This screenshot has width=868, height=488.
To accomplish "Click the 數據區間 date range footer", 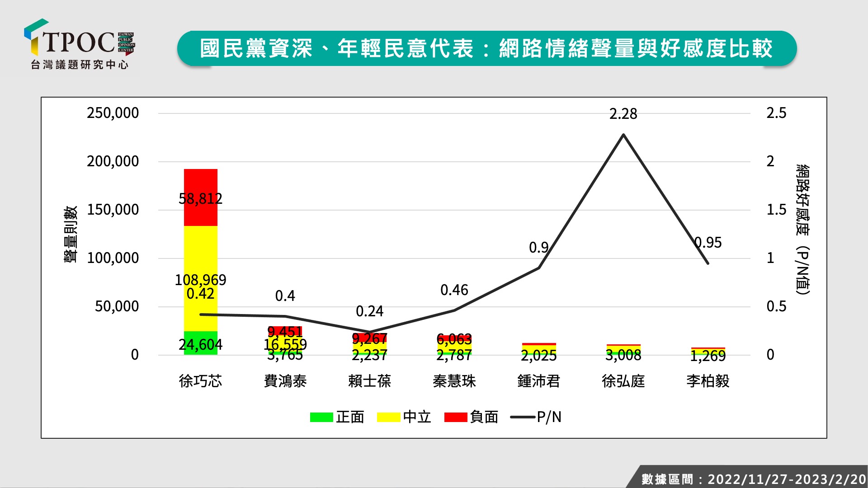I will tap(754, 479).
